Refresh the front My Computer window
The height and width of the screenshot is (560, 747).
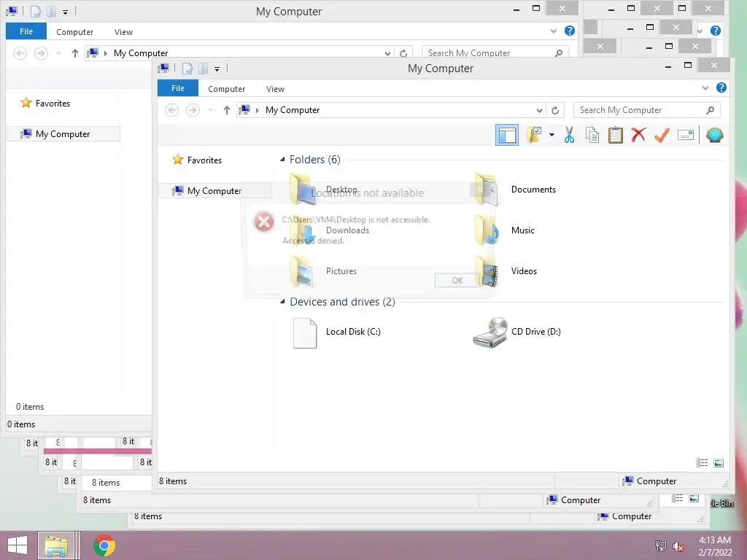pos(555,111)
